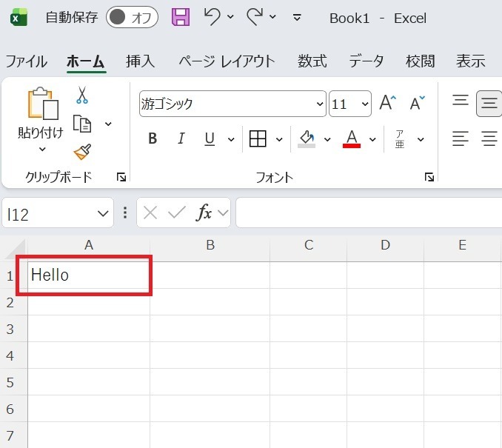Switch to the 数式 (Formulas) tab
This screenshot has width=502, height=448.
(x=312, y=61)
